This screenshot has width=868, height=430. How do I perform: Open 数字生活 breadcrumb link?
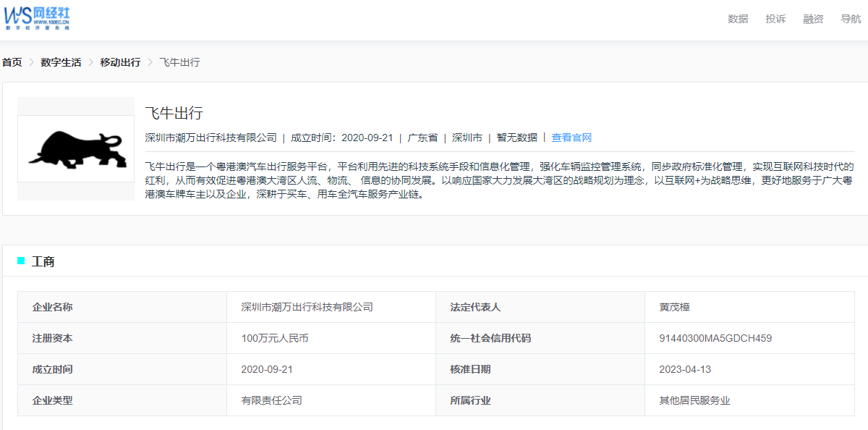click(61, 62)
